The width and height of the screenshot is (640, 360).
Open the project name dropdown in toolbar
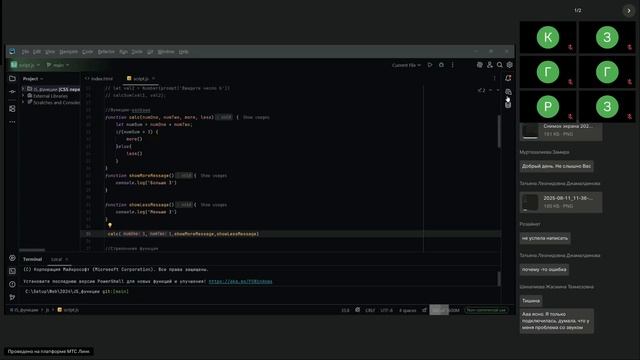pyautogui.click(x=26, y=65)
